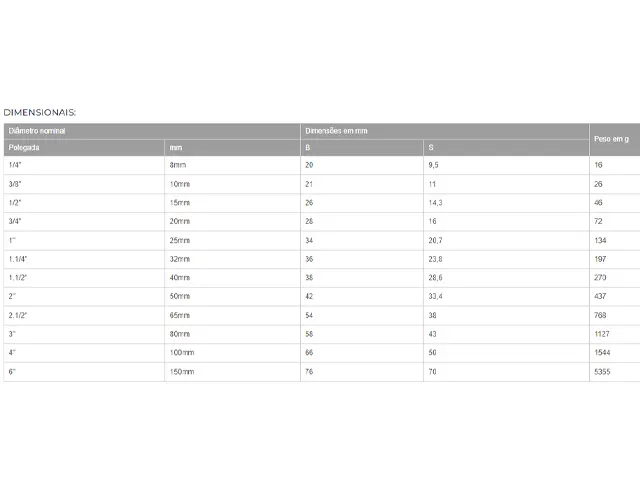This screenshot has height=480, width=640.
Task: Select the 33,4 dimension cell
Action: (x=506, y=296)
